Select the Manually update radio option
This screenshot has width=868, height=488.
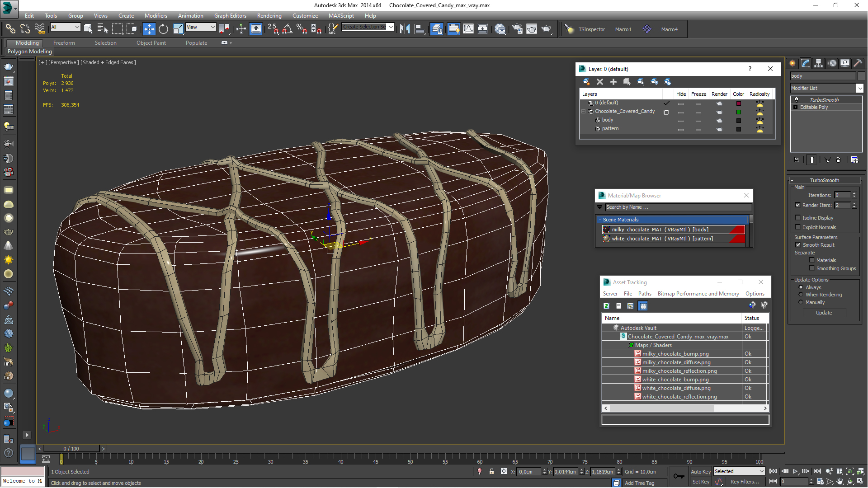pyautogui.click(x=801, y=302)
